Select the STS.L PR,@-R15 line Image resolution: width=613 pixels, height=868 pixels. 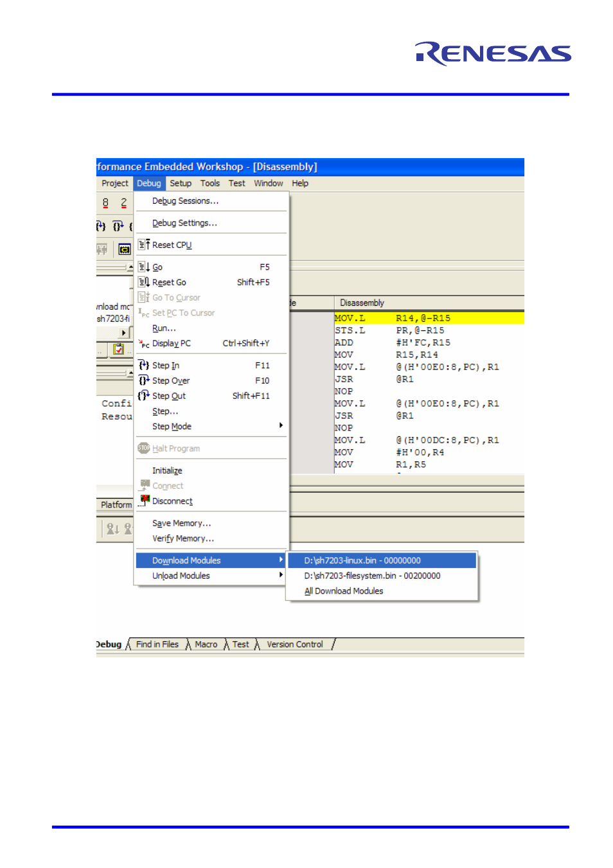[x=429, y=330]
